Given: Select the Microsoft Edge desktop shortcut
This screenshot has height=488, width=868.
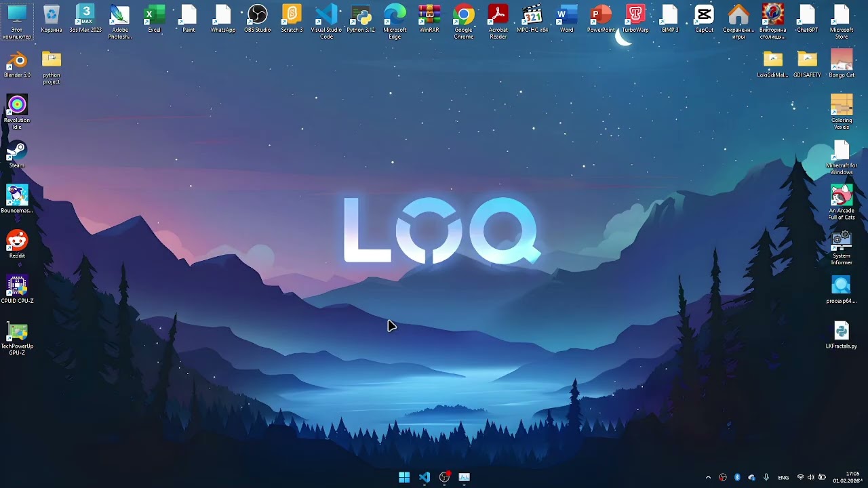Looking at the screenshot, I should 395,22.
